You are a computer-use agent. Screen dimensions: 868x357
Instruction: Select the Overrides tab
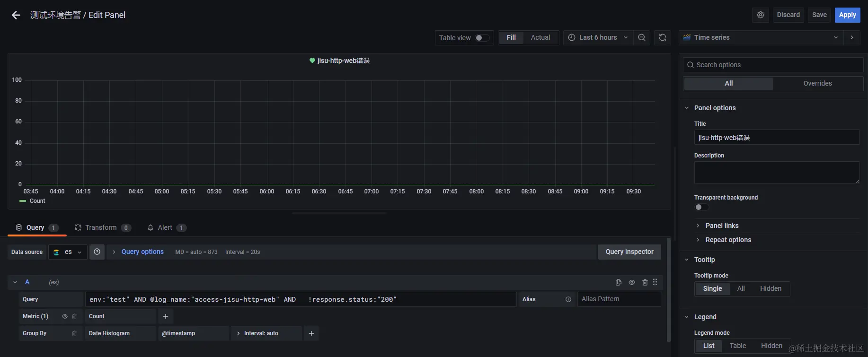pos(817,83)
